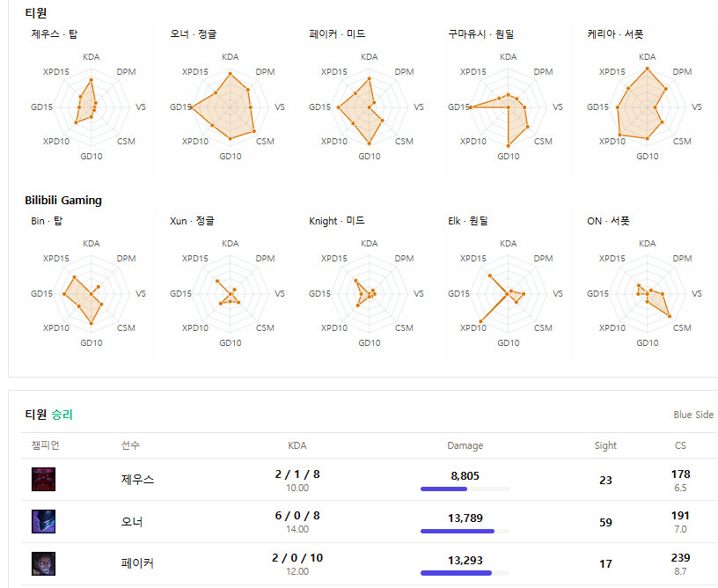Click the ON · 서폿 radar chart
The height and width of the screenshot is (588, 718).
click(648, 294)
